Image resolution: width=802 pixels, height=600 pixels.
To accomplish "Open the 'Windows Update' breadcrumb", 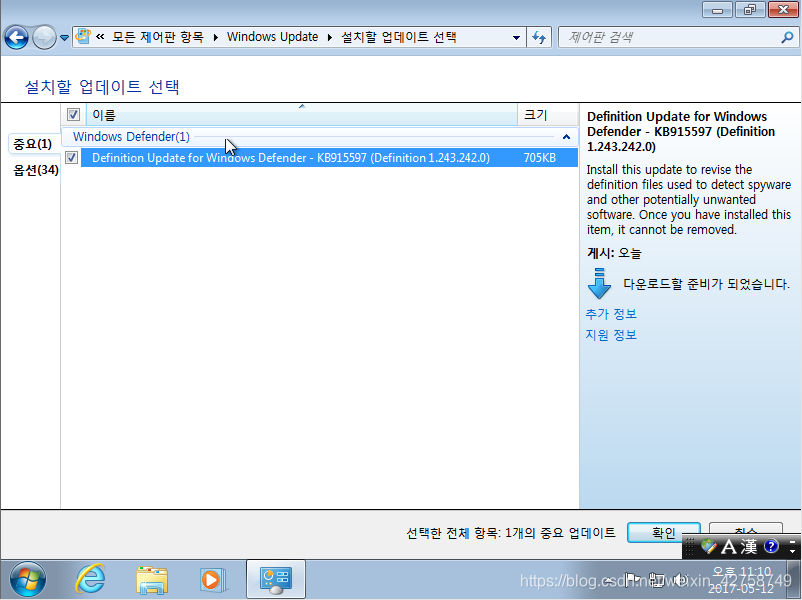I will (x=272, y=37).
